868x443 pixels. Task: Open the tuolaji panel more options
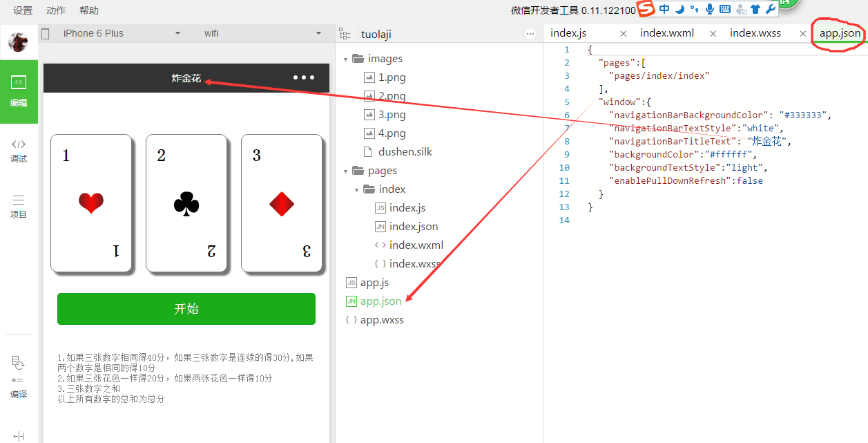coord(530,34)
